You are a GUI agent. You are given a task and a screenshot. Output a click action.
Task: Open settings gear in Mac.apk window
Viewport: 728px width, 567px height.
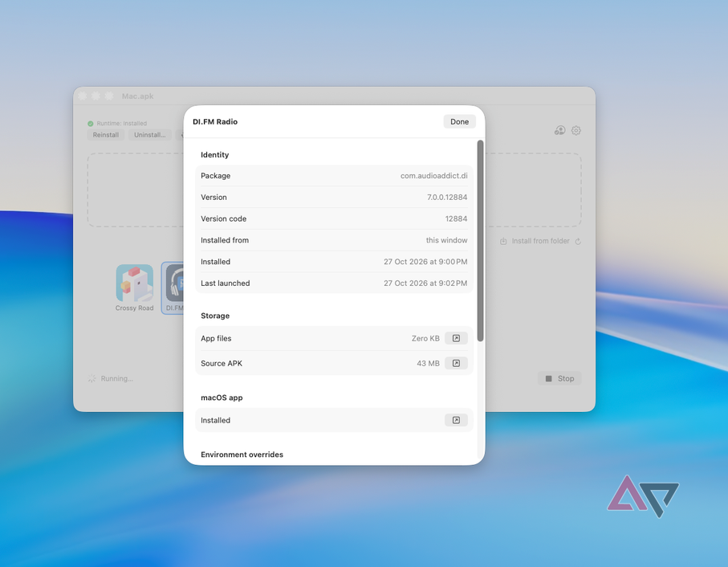click(x=576, y=130)
